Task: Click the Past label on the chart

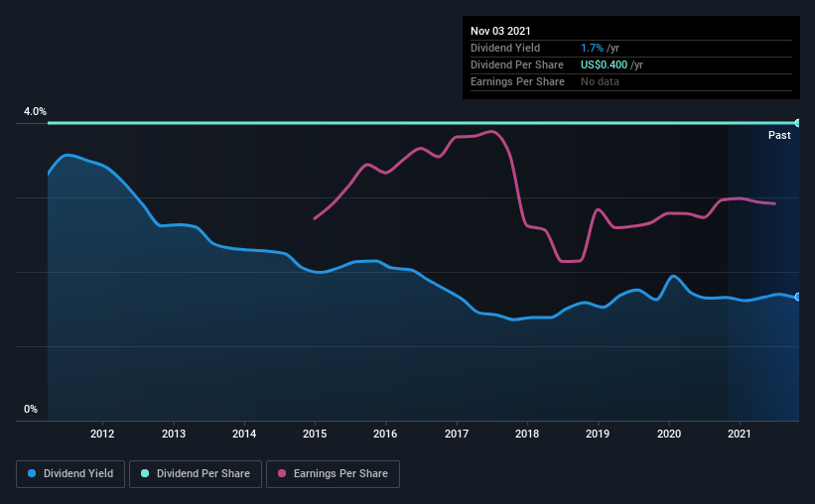Action: point(779,135)
